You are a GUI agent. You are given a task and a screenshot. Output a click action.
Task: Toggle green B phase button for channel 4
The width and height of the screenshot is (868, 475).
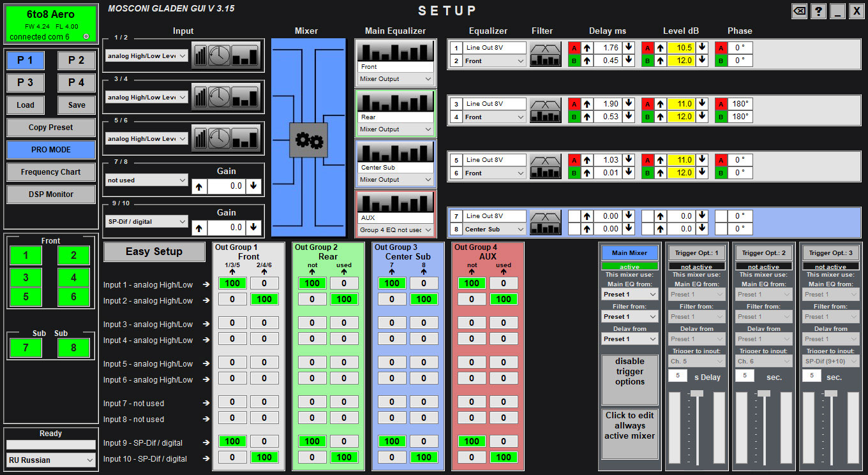(x=721, y=117)
